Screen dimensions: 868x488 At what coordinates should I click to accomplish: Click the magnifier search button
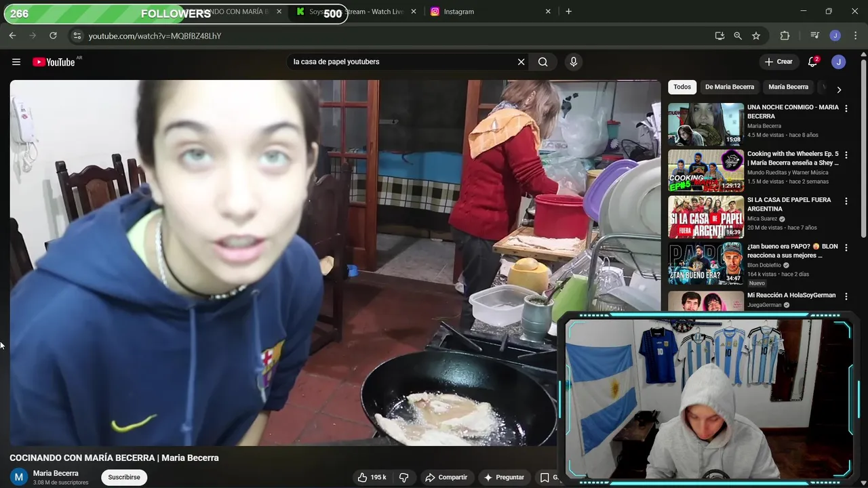point(542,62)
